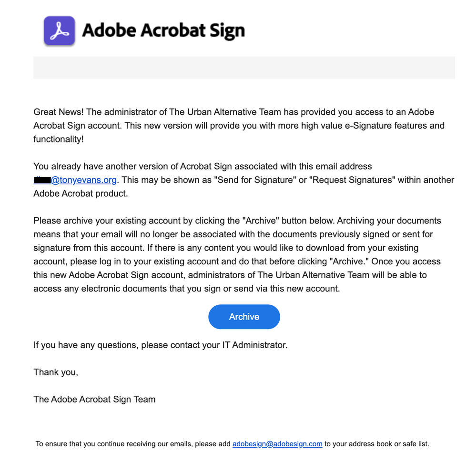Click the purple Adobe Acrobat logo icon

tap(59, 30)
